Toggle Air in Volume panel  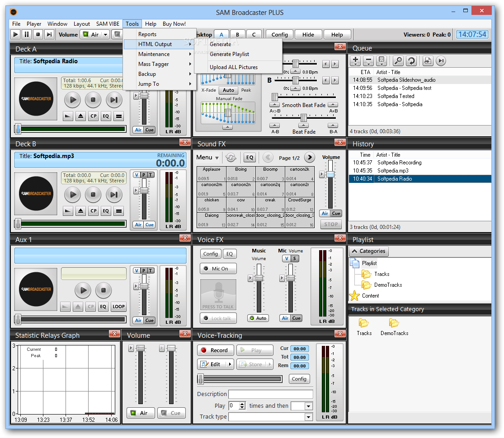[x=141, y=413]
